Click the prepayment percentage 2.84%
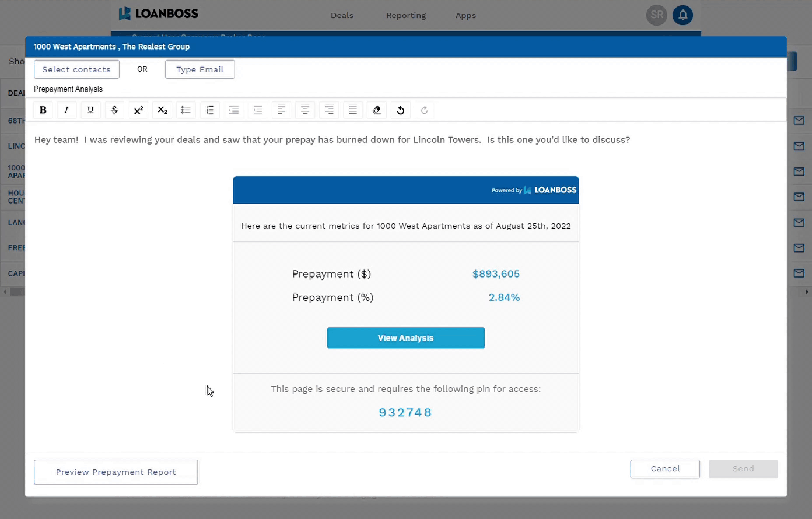The width and height of the screenshot is (812, 519). click(x=504, y=297)
